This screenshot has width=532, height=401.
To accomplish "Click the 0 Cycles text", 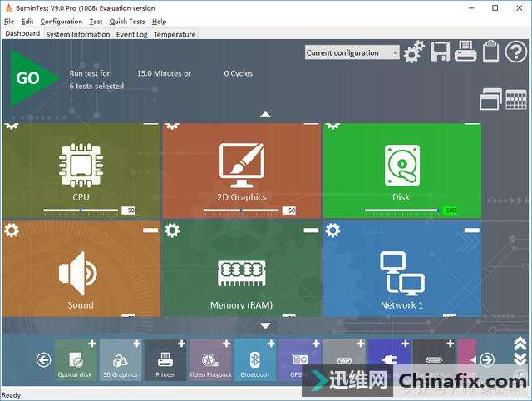I will coord(239,73).
